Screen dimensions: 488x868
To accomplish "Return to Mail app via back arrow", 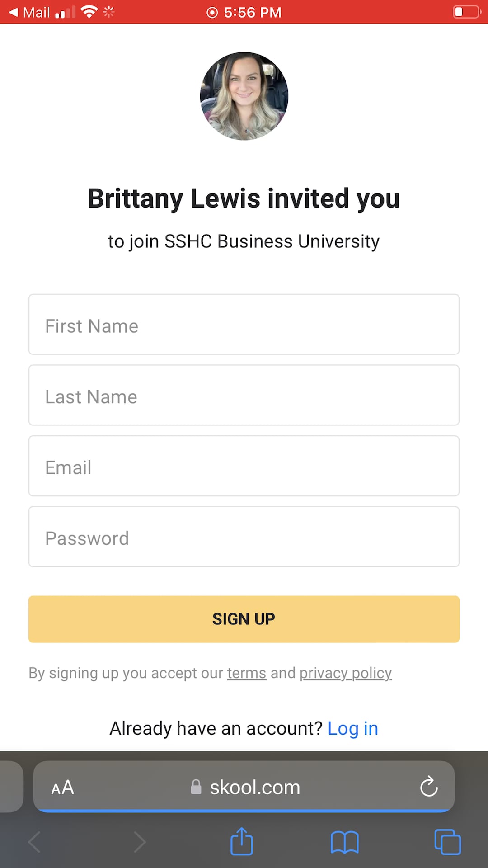I will point(14,12).
